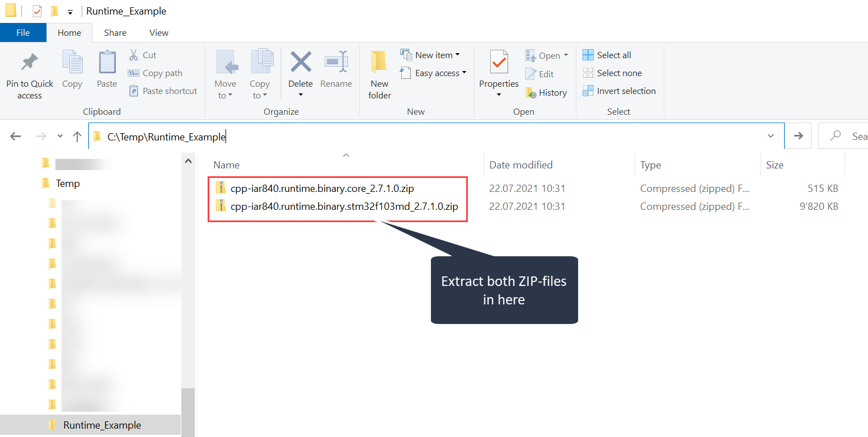The width and height of the screenshot is (868, 437).
Task: Open the recent locations dropdown
Action: [60, 136]
